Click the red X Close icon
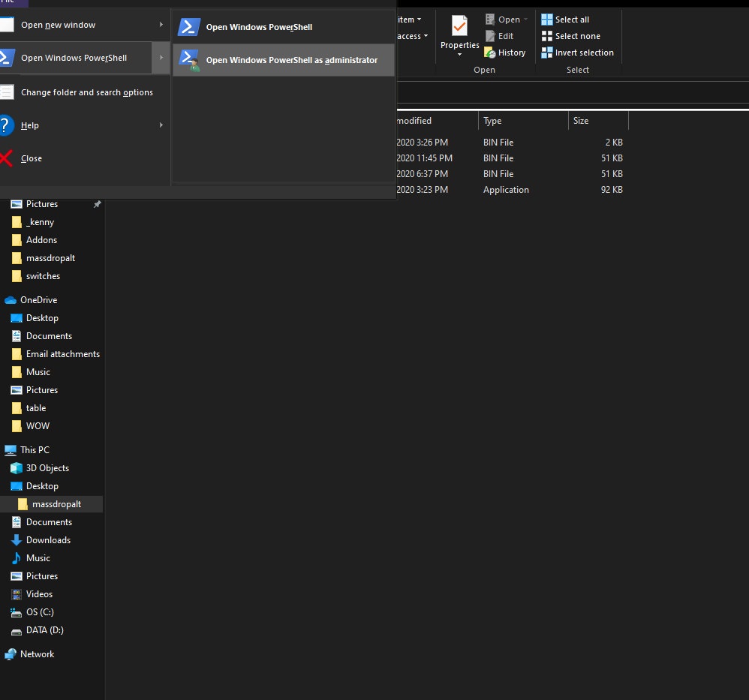Screen dimensions: 749x700 pos(6,158)
